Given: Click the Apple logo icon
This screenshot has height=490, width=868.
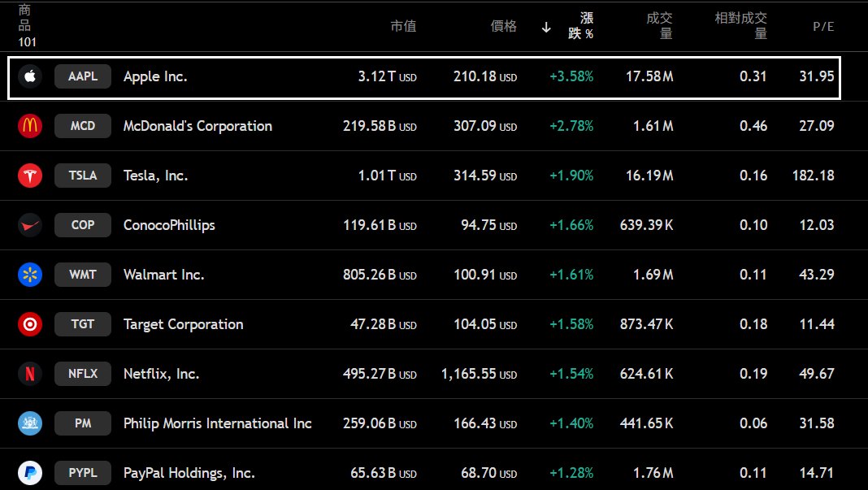Looking at the screenshot, I should click(30, 76).
